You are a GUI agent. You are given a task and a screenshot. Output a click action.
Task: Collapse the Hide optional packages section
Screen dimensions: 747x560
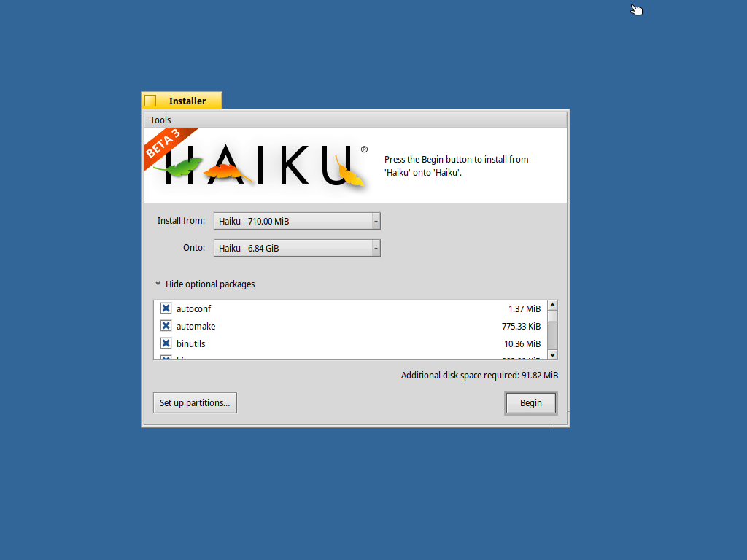click(x=205, y=284)
